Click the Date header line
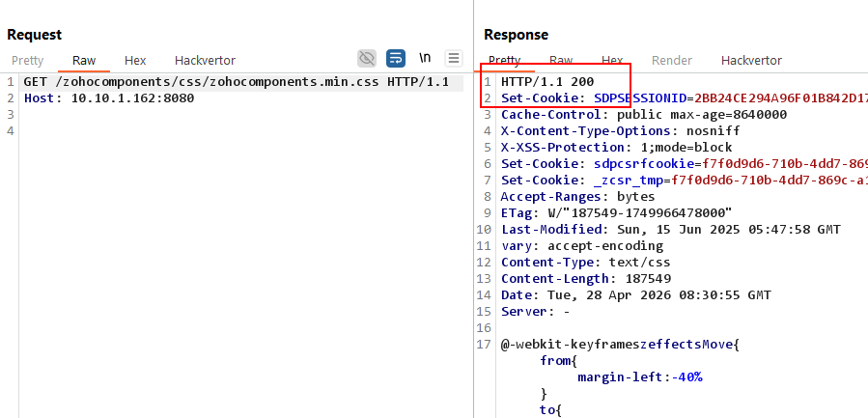Screen dimensions: 868x418 (635, 295)
